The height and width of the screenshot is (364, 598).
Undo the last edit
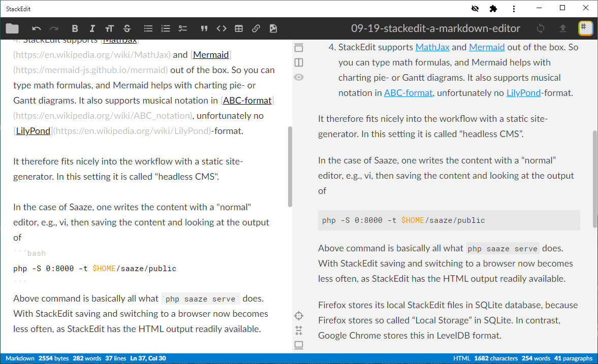37,28
